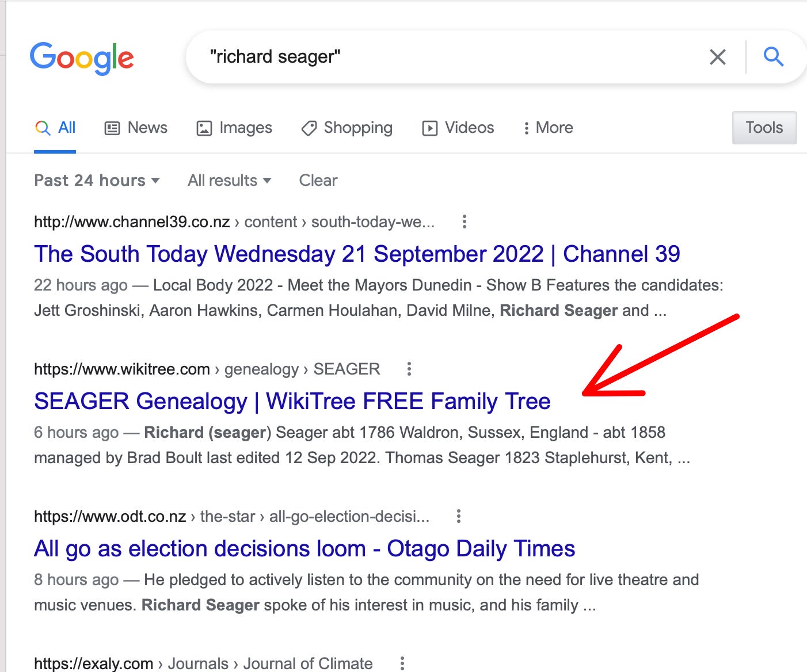
Task: Click the "8 hours ago" snippet text
Action: (x=77, y=580)
